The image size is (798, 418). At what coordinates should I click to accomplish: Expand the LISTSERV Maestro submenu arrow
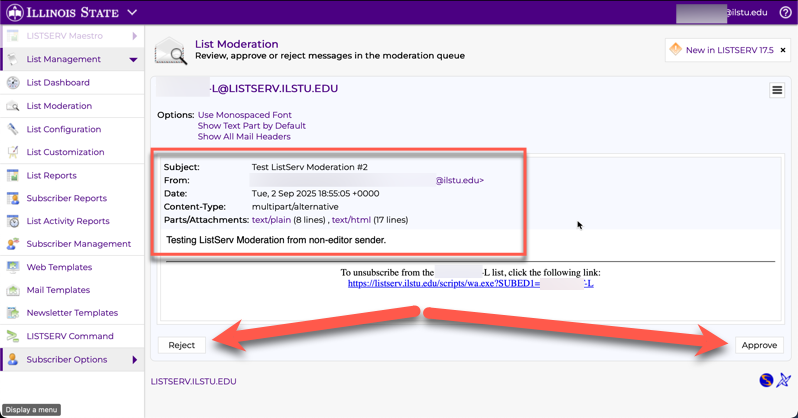coord(134,36)
